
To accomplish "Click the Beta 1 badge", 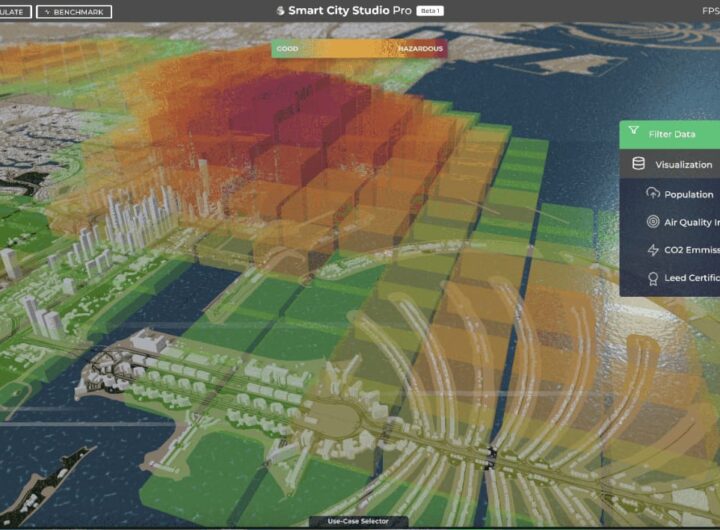I will coord(430,11).
